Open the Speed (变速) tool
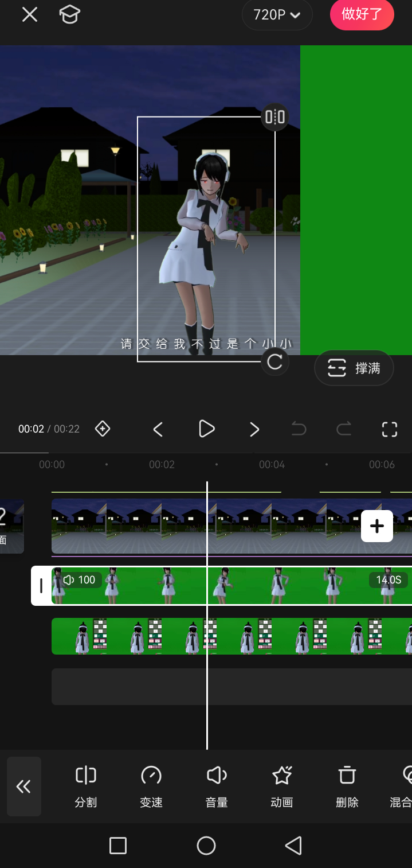Screen dimensions: 412x868 [x=151, y=786]
